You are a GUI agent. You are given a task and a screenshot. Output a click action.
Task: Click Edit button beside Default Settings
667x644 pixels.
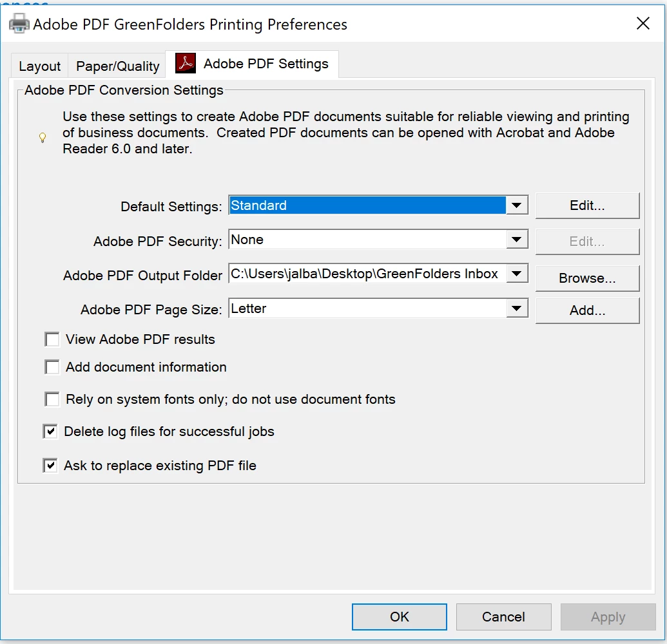click(x=587, y=205)
